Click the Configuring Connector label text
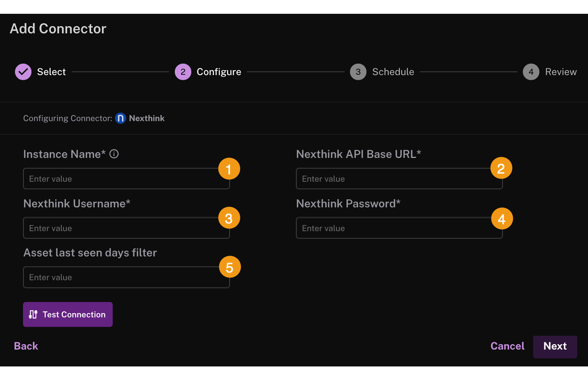This screenshot has height=381, width=588. tap(68, 118)
